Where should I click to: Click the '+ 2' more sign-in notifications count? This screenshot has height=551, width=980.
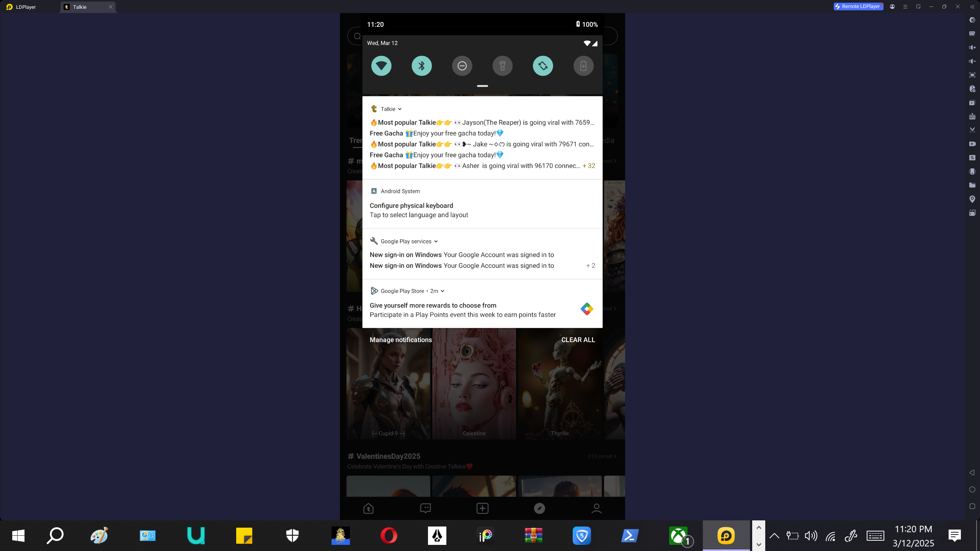tap(591, 266)
